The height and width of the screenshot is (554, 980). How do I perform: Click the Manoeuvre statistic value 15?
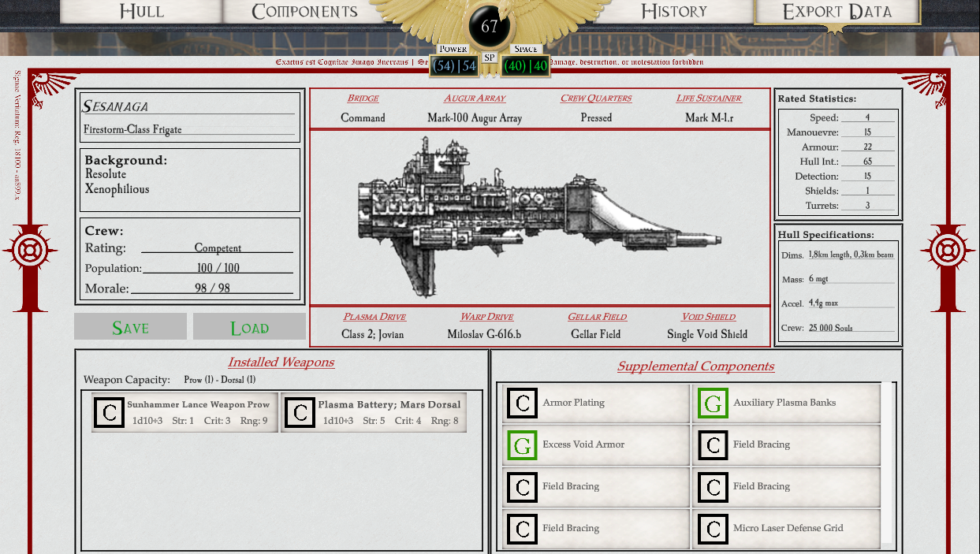click(x=868, y=132)
